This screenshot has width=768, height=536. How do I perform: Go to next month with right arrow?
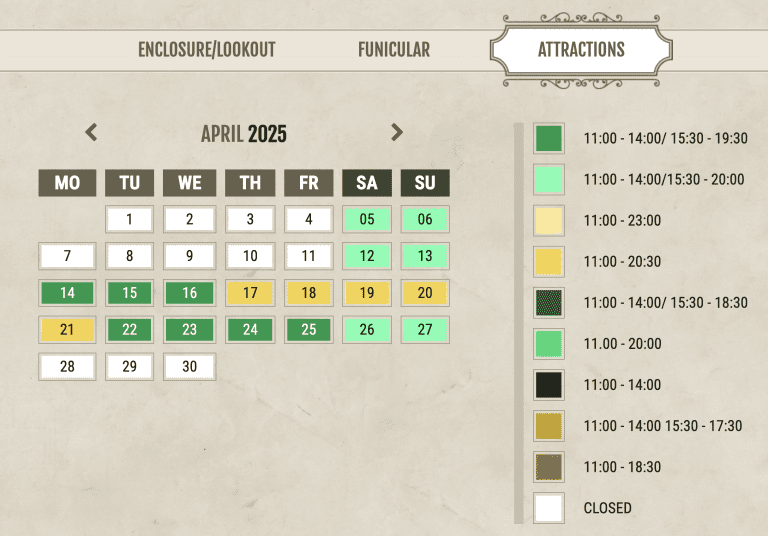point(397,132)
